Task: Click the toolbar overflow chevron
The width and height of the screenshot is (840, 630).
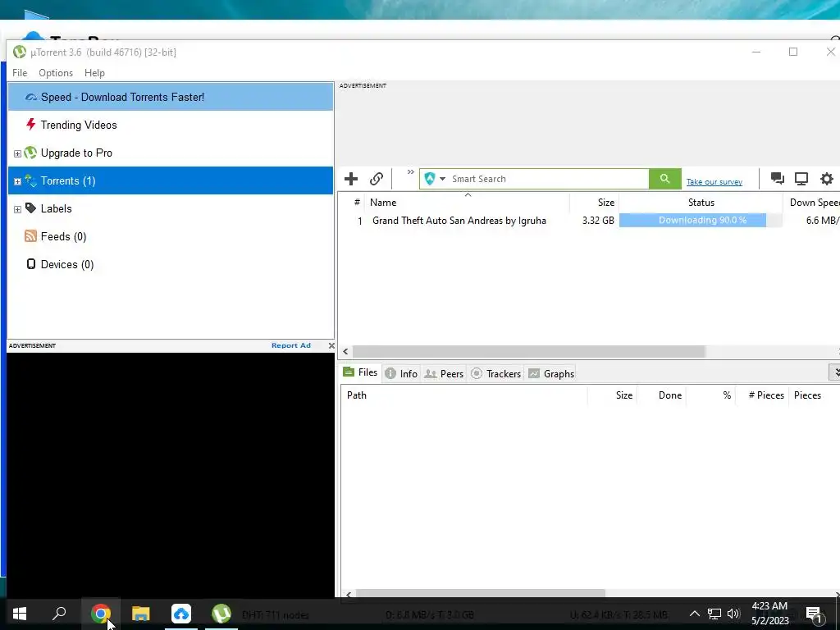Action: point(410,172)
